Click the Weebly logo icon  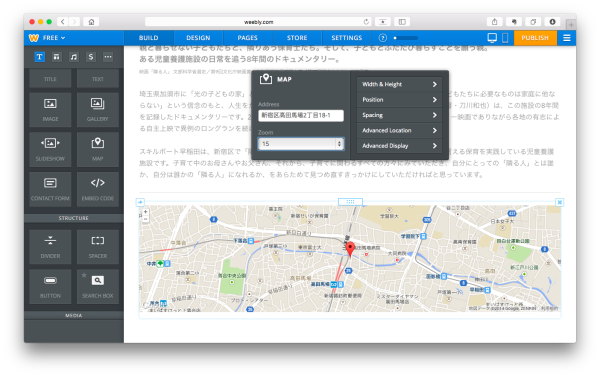(34, 38)
